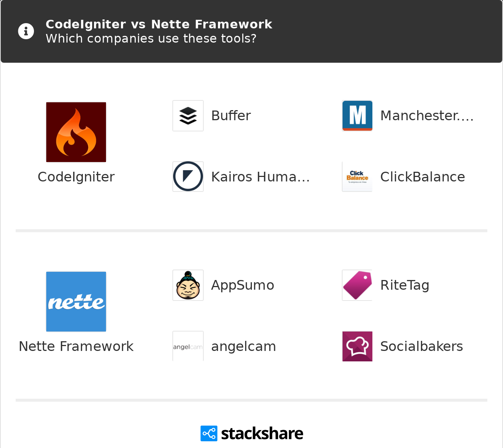
Task: Click the info icon in the header
Action: [26, 31]
